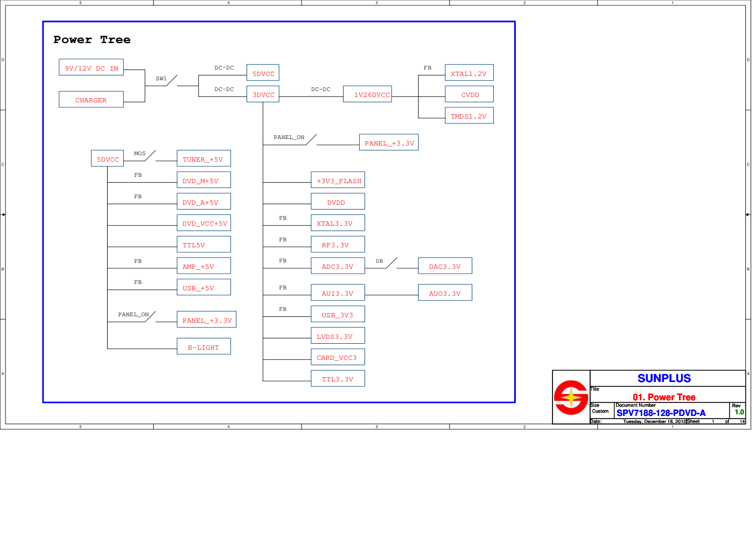The height and width of the screenshot is (535, 756).
Task: Click the Power Tree heading text
Action: point(92,40)
